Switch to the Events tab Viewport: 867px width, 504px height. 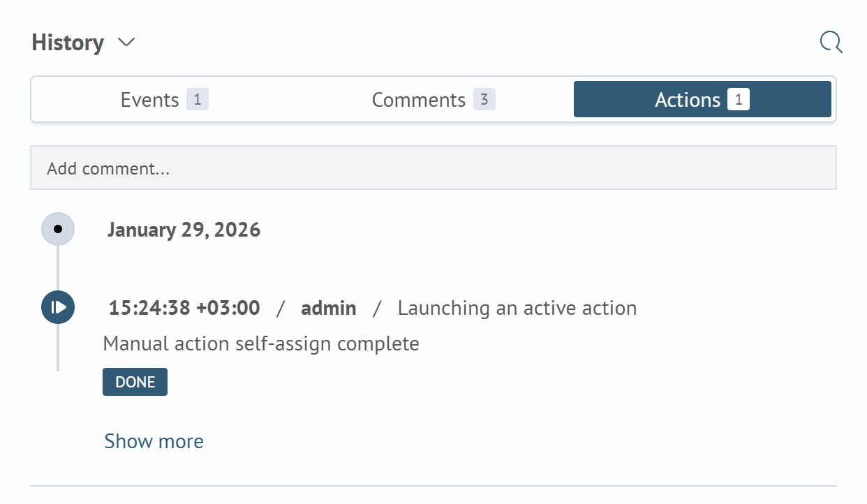149,99
